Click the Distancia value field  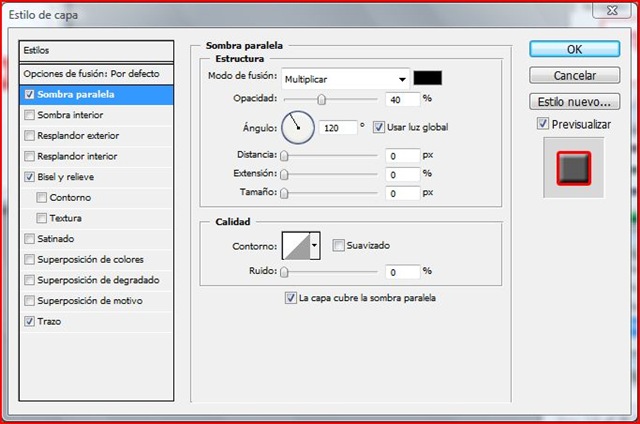402,156
